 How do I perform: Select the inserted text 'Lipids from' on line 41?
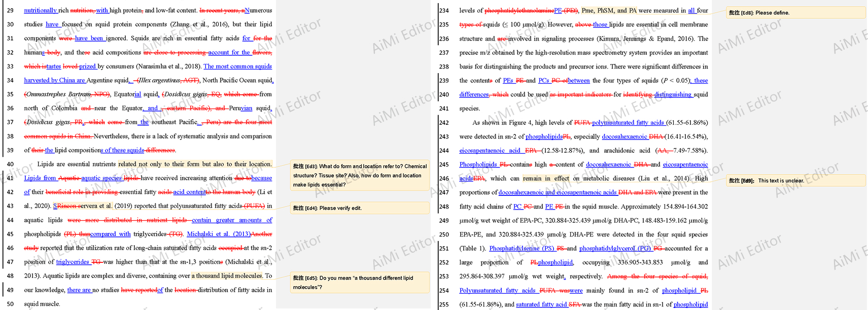click(40, 178)
